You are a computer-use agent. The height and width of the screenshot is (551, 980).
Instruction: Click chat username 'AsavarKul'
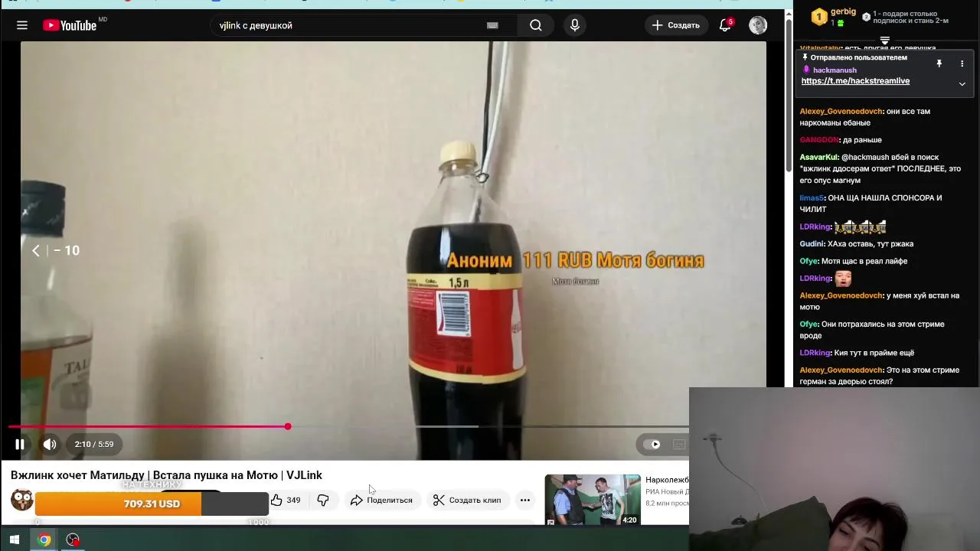coord(818,158)
